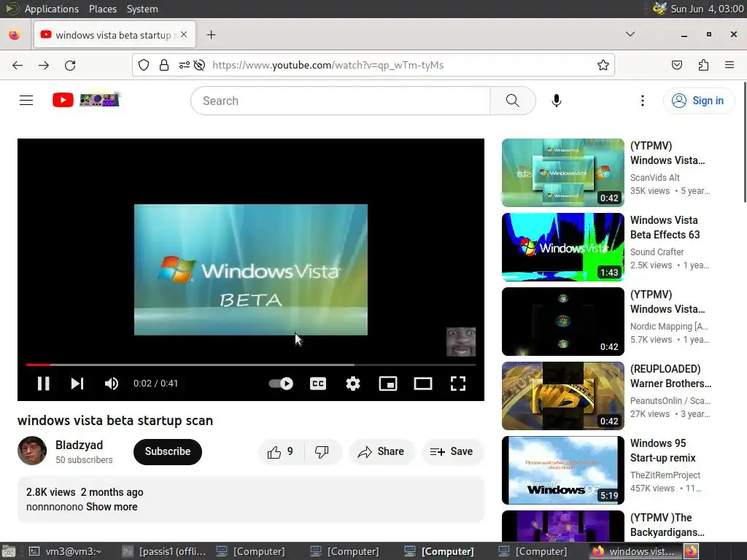Go forward in browser history
Viewport: 747px width, 560px height.
pyautogui.click(x=44, y=65)
